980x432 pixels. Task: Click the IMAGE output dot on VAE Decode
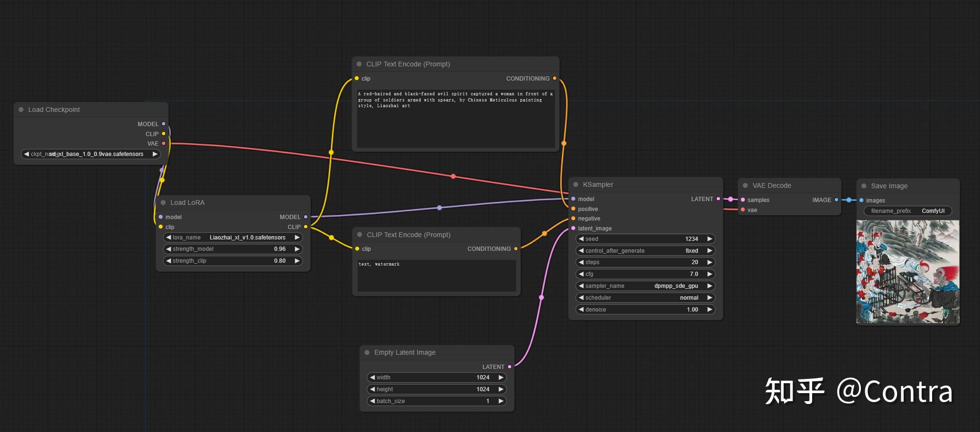[x=837, y=200]
